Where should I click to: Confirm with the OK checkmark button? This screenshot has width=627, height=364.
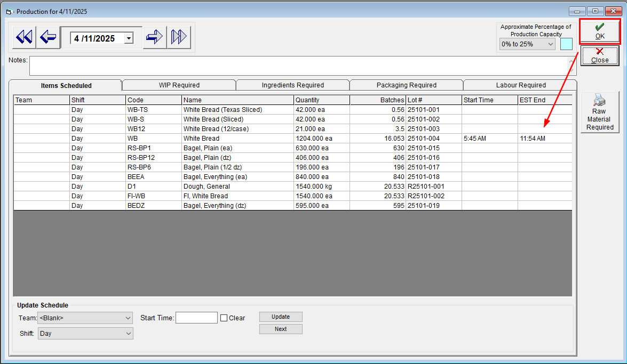(600, 31)
